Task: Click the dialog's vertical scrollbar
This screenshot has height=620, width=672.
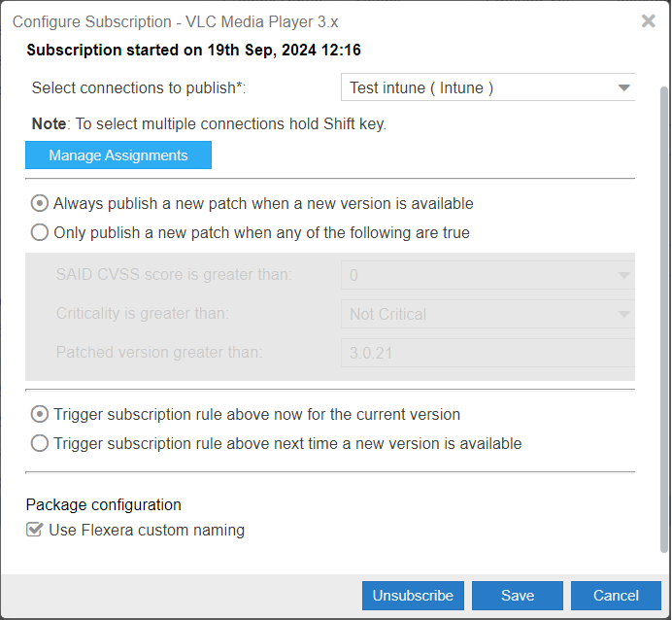Action: click(x=664, y=292)
